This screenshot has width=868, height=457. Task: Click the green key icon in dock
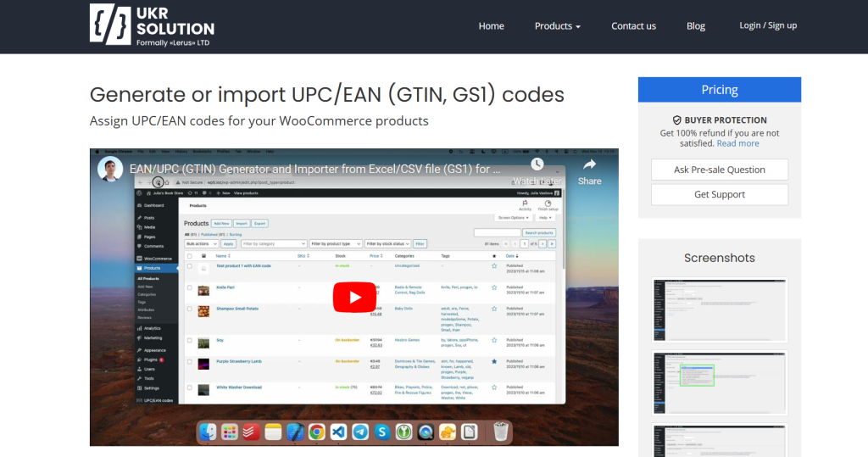click(403, 432)
